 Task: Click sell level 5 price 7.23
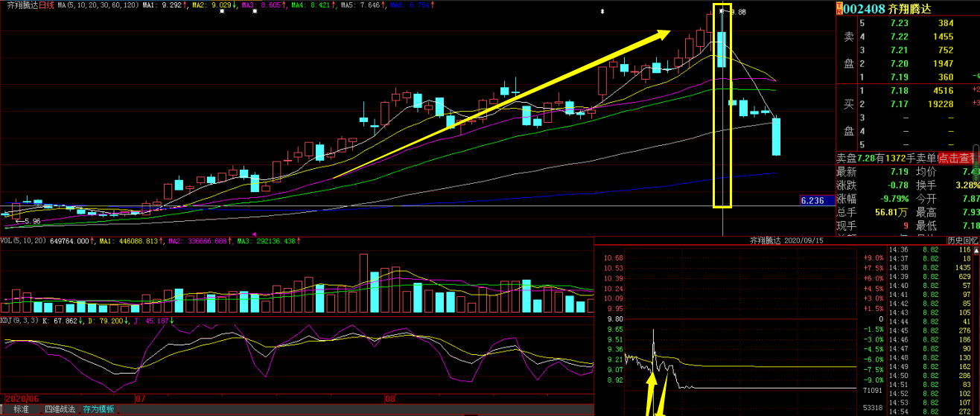900,24
